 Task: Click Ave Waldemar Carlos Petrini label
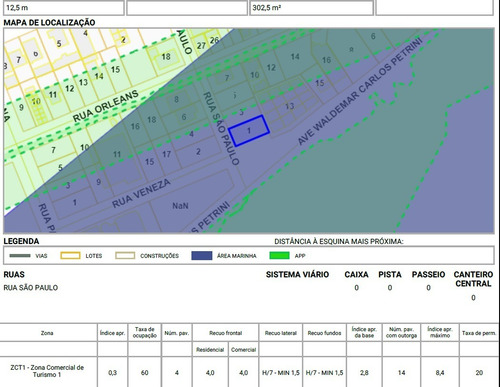(360, 91)
